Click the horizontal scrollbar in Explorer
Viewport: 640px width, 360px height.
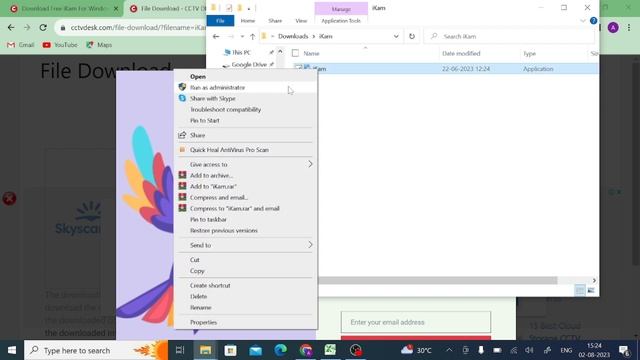tap(438, 280)
